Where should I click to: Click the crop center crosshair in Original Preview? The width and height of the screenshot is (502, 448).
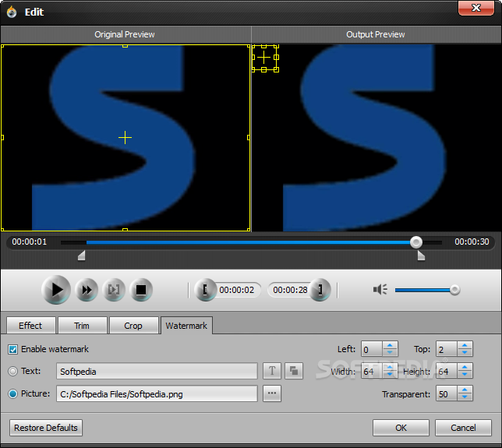click(x=125, y=138)
